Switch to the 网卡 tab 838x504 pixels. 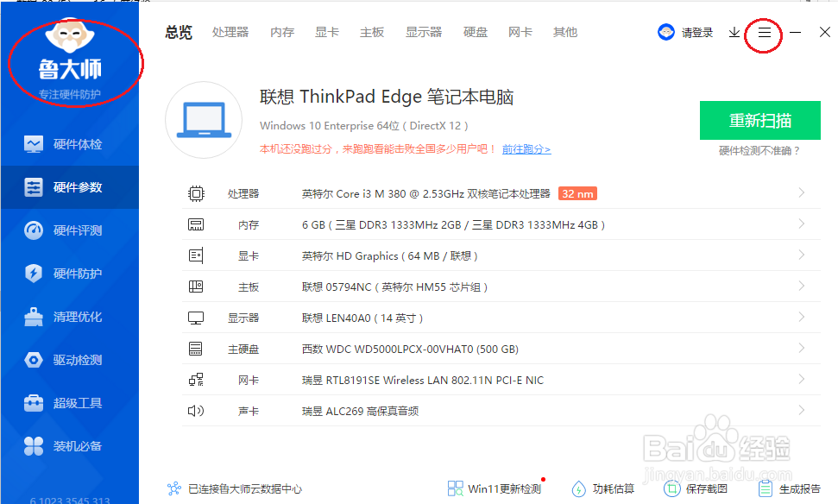[x=520, y=33]
